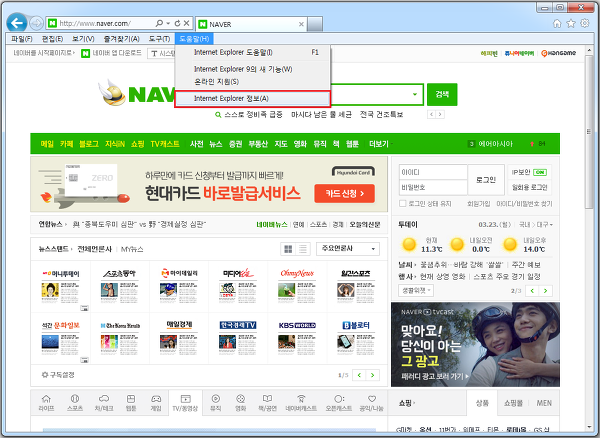Open the 즐겨찾기(A) menu
Image resolution: width=600 pixels, height=438 pixels.
point(122,39)
